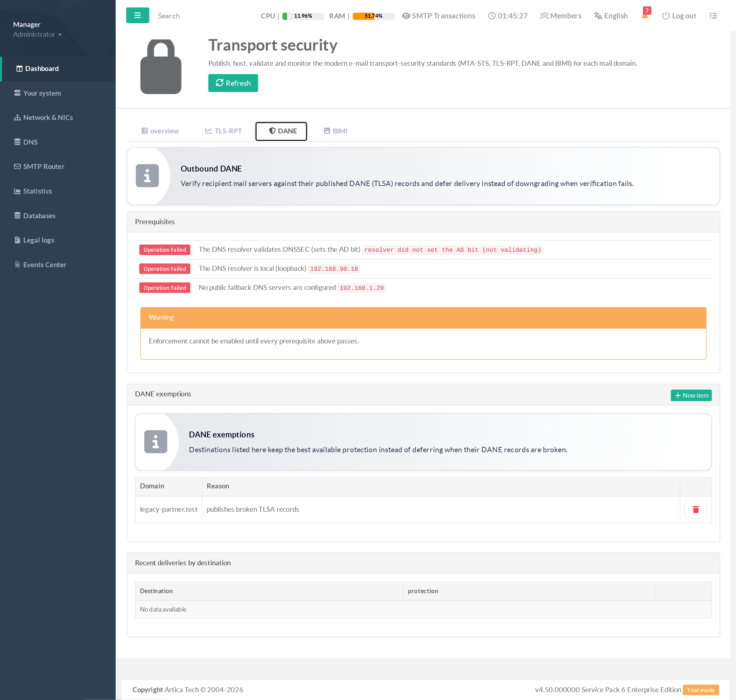The image size is (736, 700).
Task: Switch to the overview tab
Action: coord(160,131)
